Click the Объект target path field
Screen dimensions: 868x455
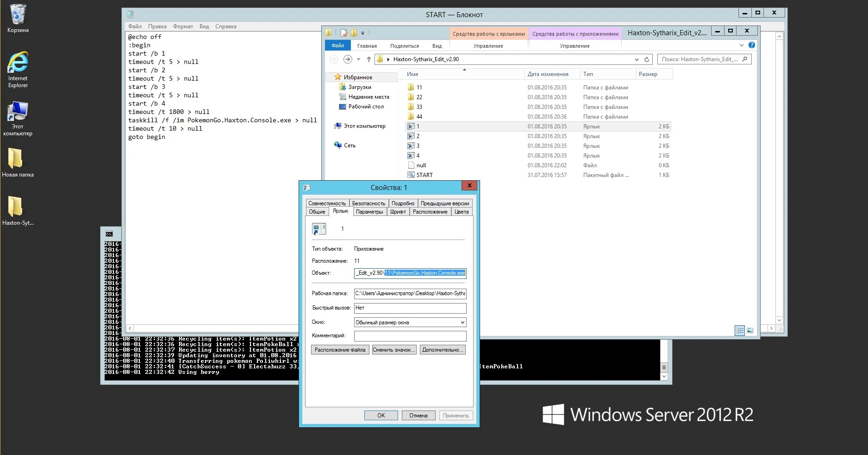click(410, 273)
